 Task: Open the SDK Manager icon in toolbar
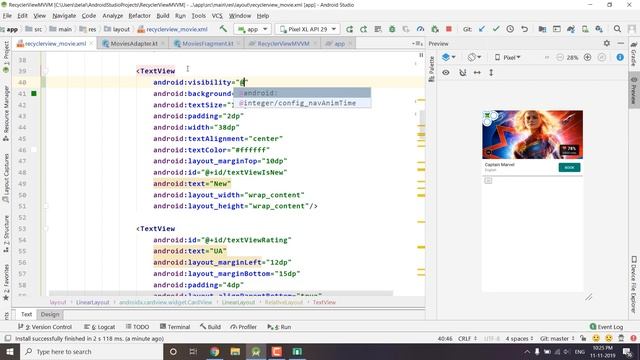(x=599, y=29)
